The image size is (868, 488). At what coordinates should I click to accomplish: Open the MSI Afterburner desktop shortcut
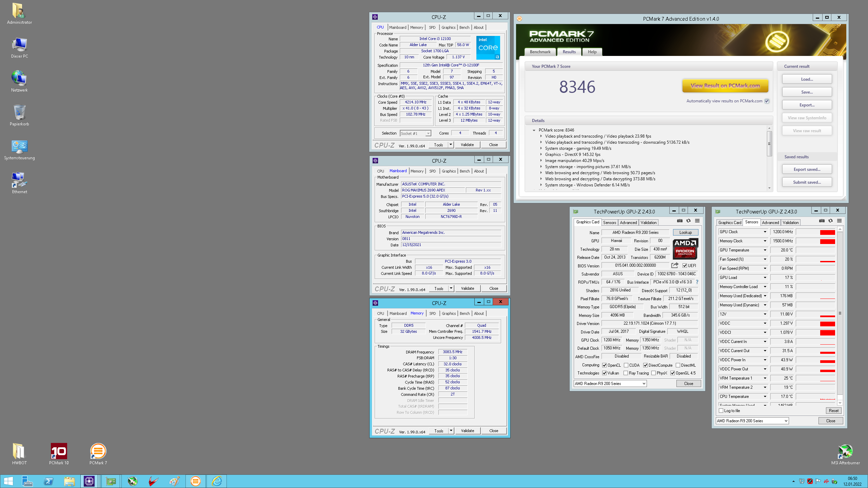pos(845,454)
